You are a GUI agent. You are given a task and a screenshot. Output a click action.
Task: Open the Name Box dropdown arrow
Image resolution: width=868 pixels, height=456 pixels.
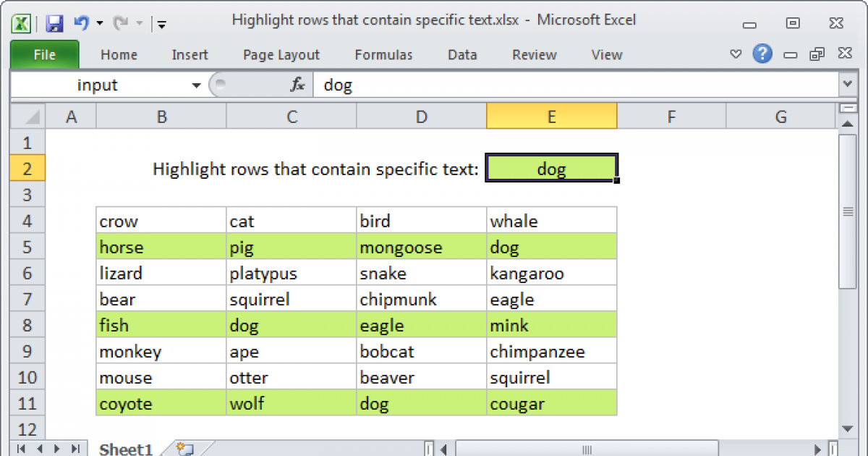[x=195, y=85]
